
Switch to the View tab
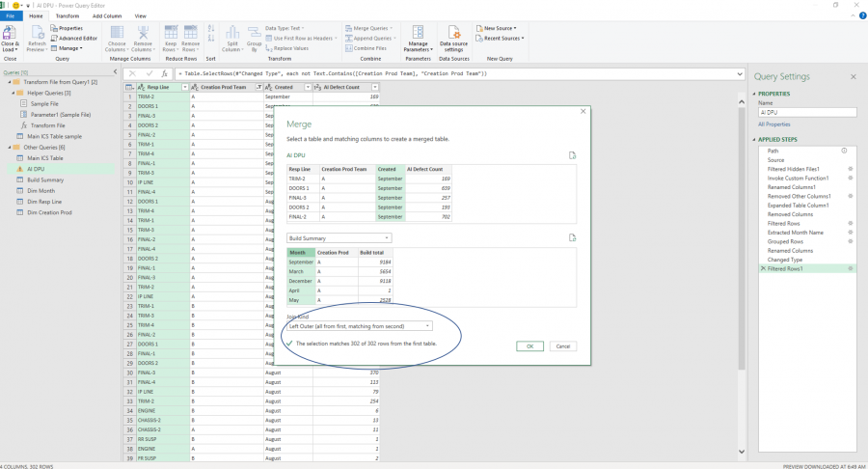[141, 16]
